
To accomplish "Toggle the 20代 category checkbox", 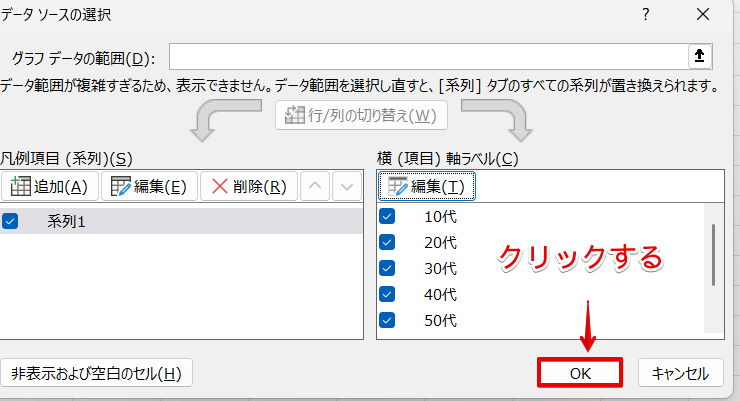I will 388,242.
